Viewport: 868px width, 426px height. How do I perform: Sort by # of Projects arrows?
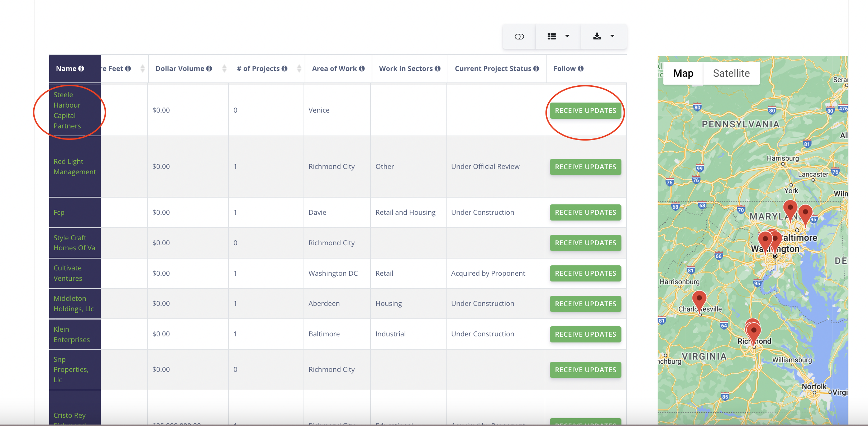tap(299, 68)
